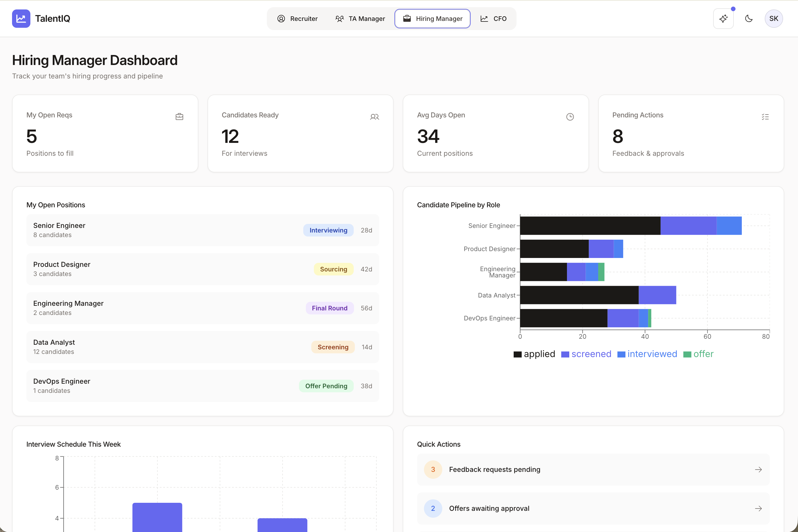Click the TalentIQ logo icon
Viewport: 798px width, 532px height.
coord(21,19)
